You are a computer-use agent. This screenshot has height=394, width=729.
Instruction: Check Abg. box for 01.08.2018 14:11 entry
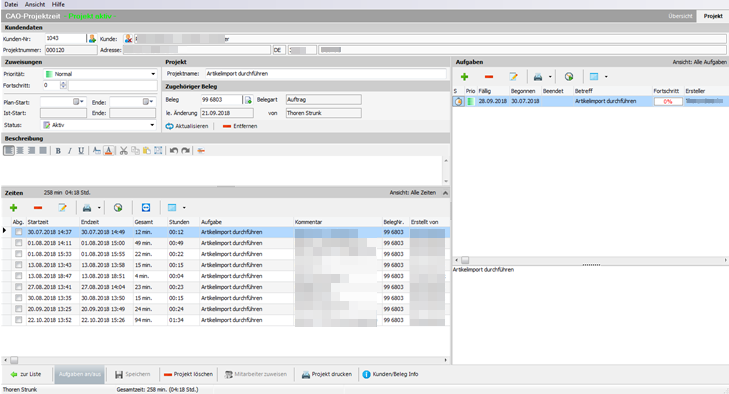(x=18, y=243)
